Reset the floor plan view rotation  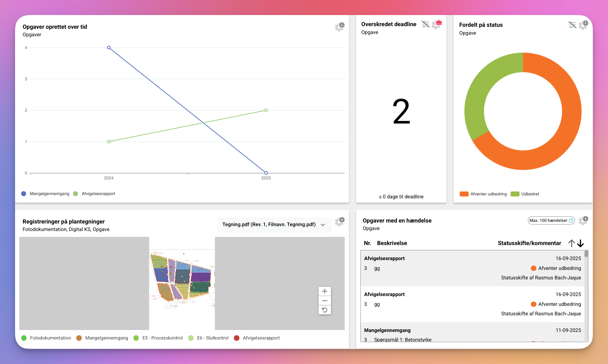point(324,310)
